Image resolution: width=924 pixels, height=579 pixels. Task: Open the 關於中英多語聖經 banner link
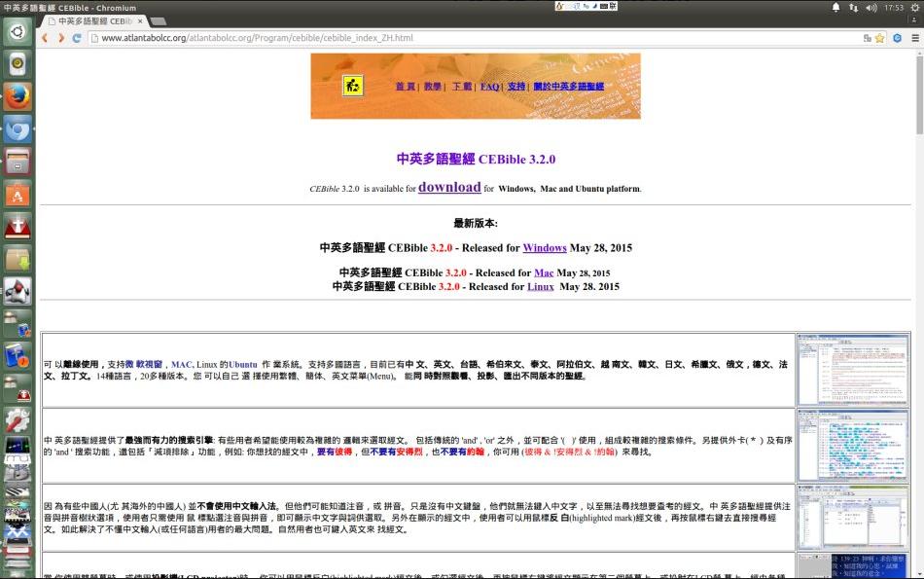[x=569, y=86]
